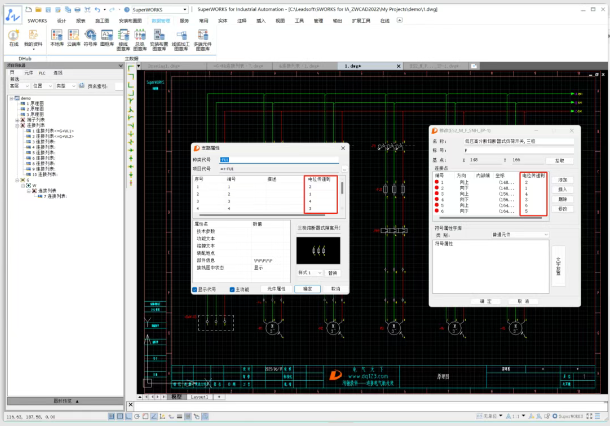Click the New file icon in quick access toolbar
Image resolution: width=610 pixels, height=426 pixels.
[29, 9]
